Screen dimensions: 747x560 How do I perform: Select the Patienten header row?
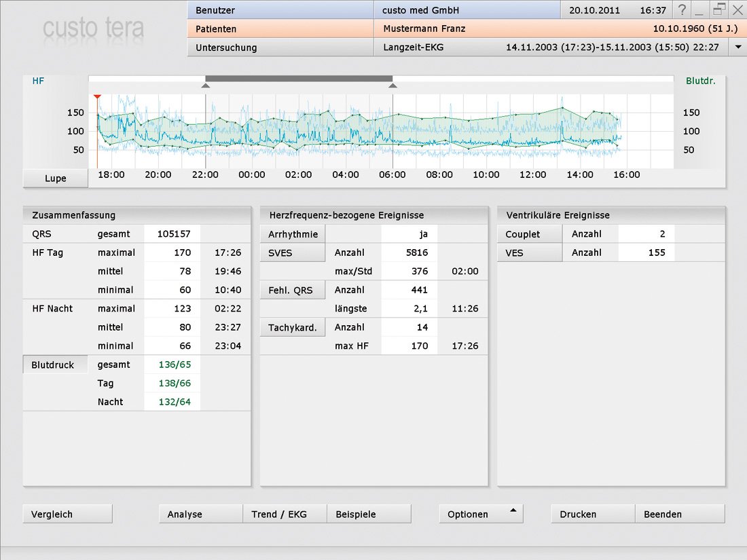point(280,29)
